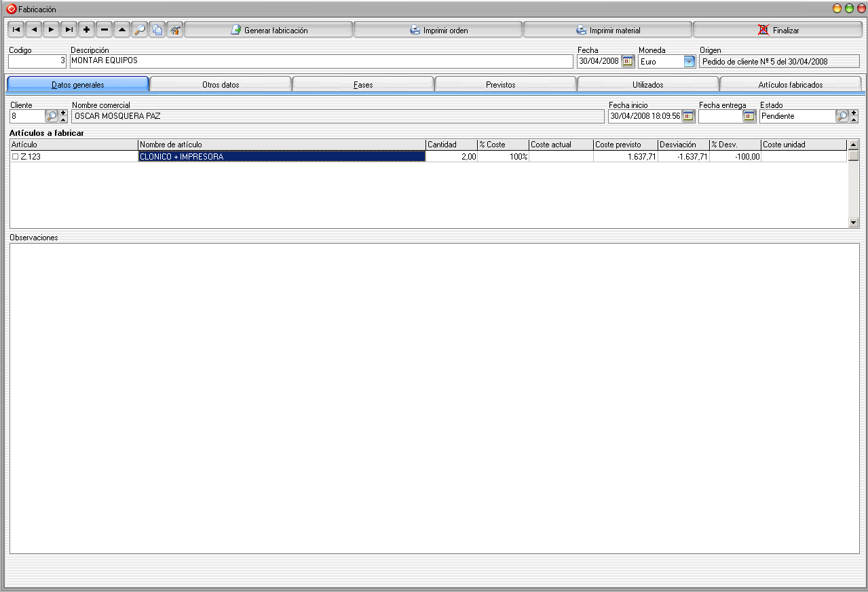Screen dimensions: 868x592
Task: Open the hammer tools toolbar icon
Action: (174, 30)
